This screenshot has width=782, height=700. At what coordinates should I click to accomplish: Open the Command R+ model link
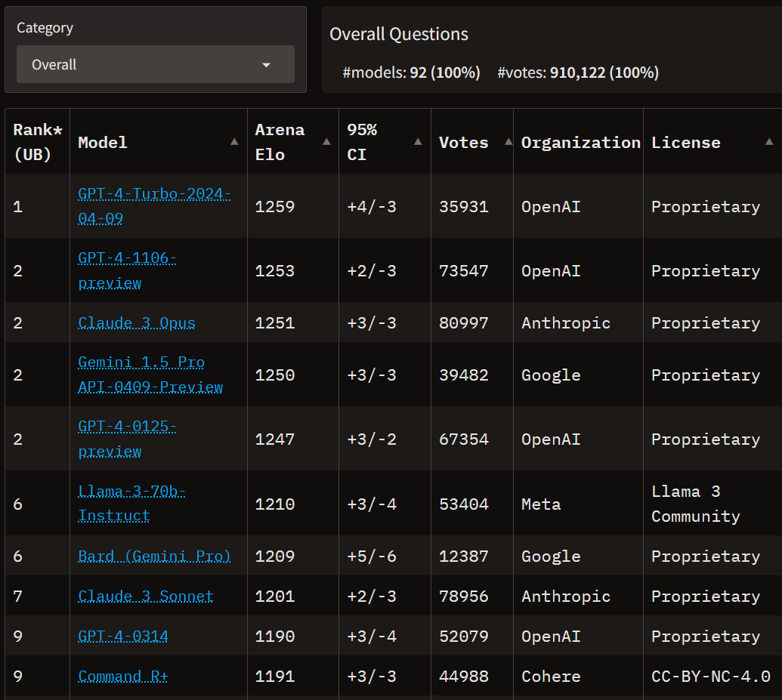click(x=123, y=676)
